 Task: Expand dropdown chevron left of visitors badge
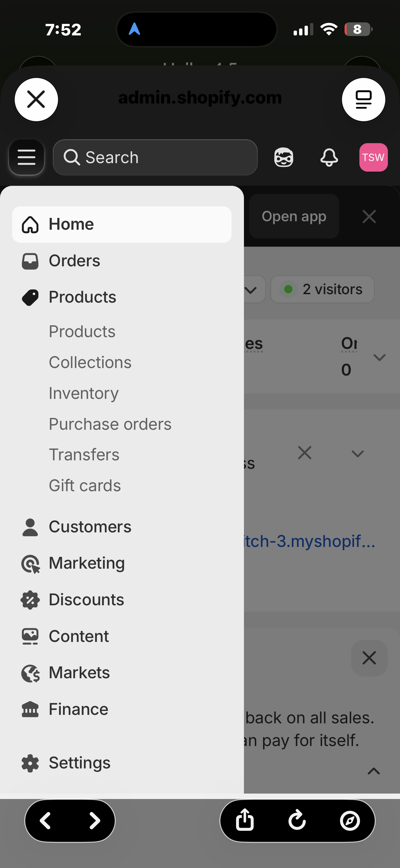(x=251, y=289)
